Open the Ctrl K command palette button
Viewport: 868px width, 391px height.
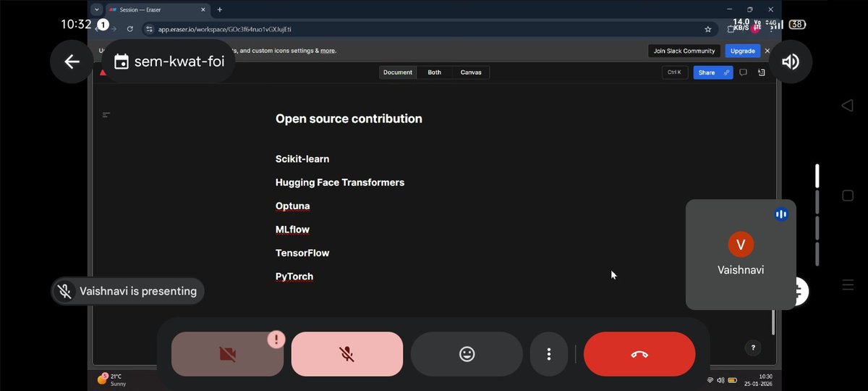(674, 72)
